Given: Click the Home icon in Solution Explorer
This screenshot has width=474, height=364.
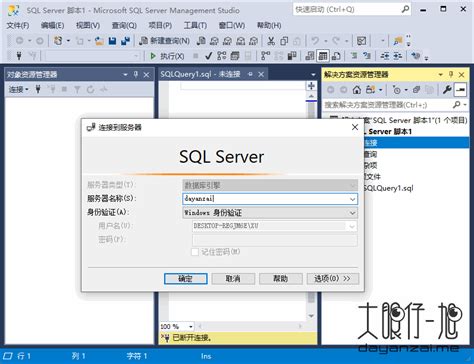Looking at the screenshot, I should click(357, 89).
